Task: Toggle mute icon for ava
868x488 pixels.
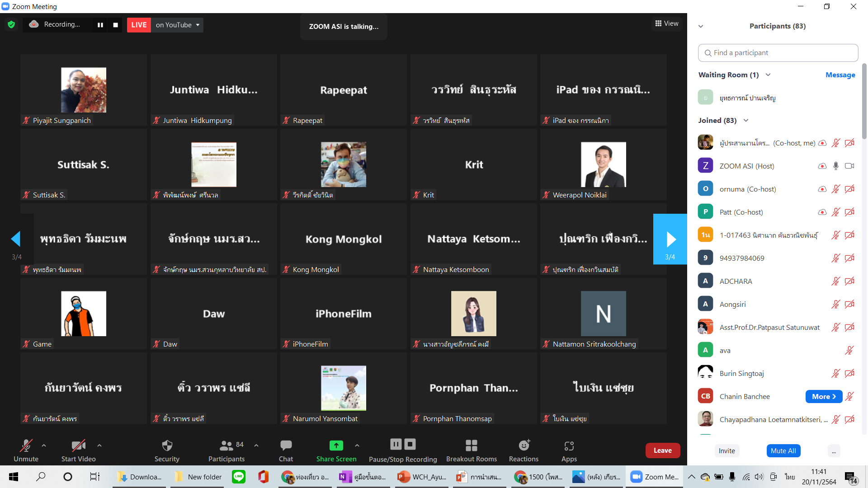Action: click(x=850, y=351)
